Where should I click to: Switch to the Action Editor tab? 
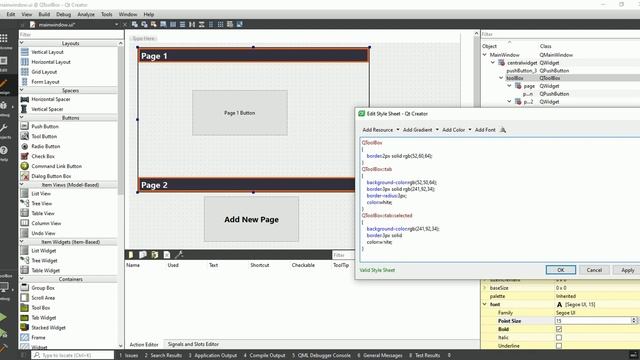144,344
